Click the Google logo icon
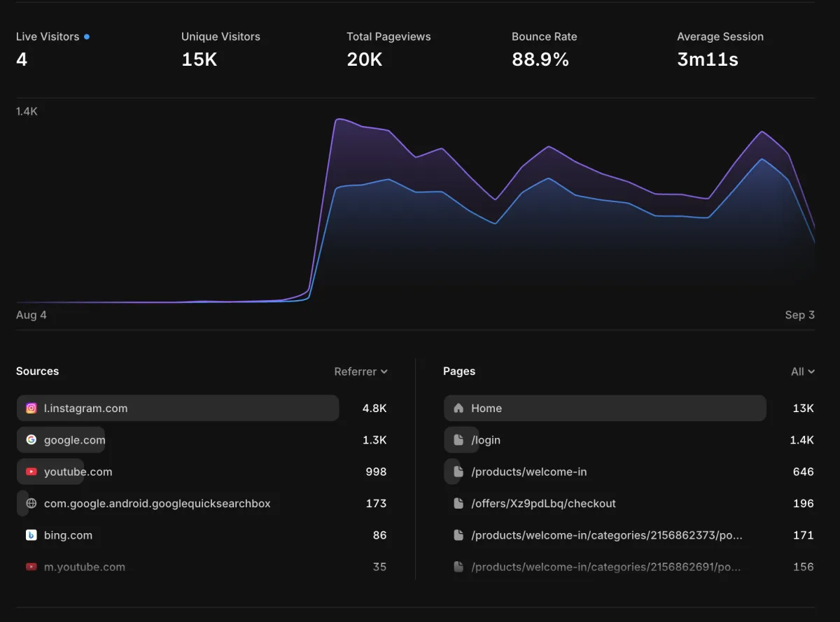This screenshot has width=840, height=622. click(31, 440)
